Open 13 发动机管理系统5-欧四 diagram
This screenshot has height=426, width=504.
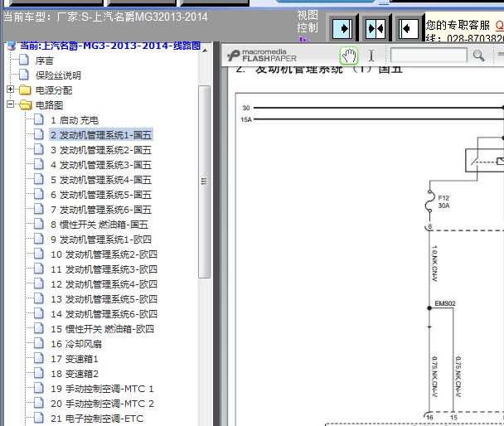click(104, 299)
